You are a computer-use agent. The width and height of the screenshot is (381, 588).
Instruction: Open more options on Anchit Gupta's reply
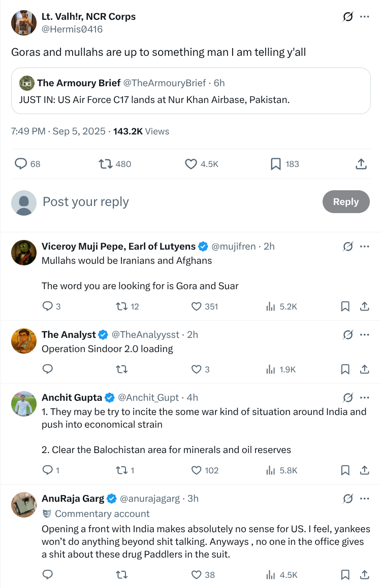tap(364, 398)
